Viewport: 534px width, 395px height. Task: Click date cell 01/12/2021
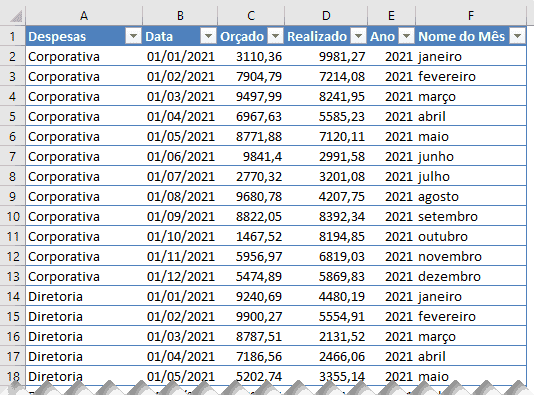pyautogui.click(x=180, y=276)
